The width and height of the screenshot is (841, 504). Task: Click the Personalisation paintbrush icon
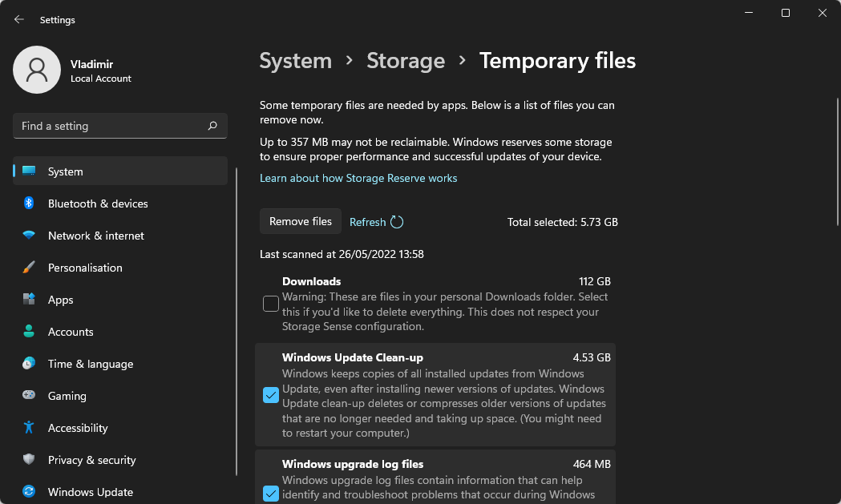coord(29,268)
